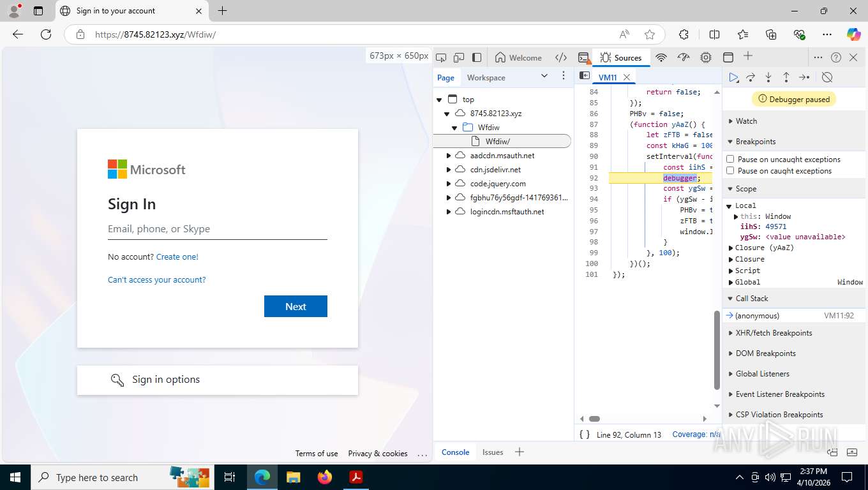Enable Pause on uncaught exceptions

click(x=730, y=159)
